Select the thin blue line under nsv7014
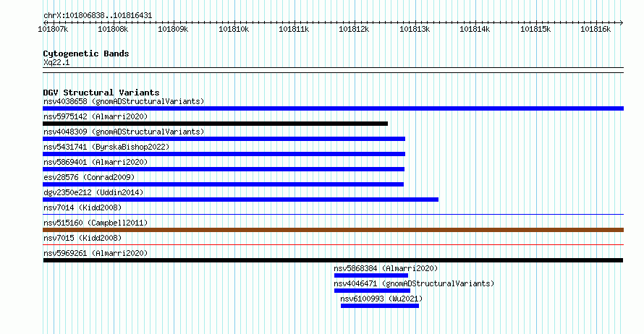Image resolution: width=644 pixels, height=334 pixels. pos(333,214)
